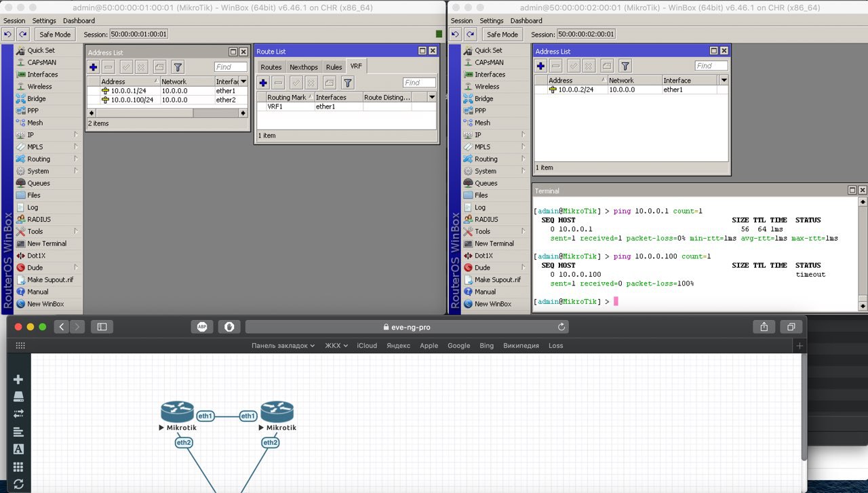Viewport: 868px width, 493px height.
Task: Toggle Safe Mode in right WinBox
Action: coord(502,34)
